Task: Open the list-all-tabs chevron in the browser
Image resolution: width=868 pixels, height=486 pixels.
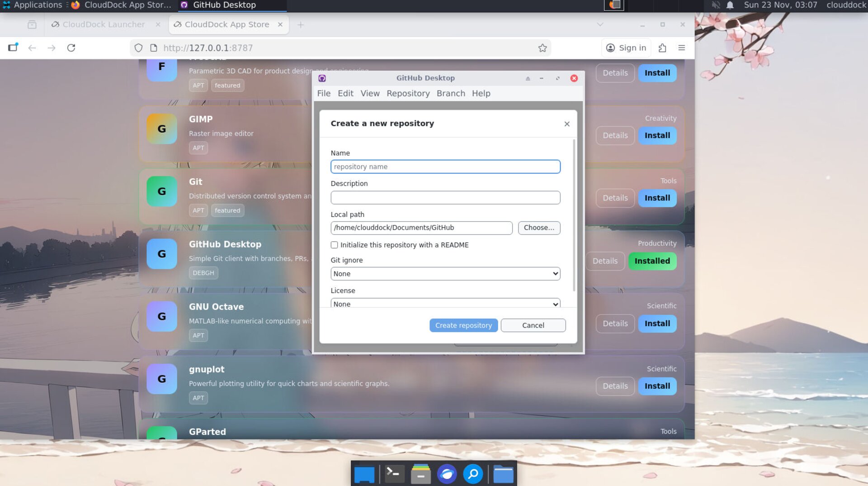Action: pos(600,24)
